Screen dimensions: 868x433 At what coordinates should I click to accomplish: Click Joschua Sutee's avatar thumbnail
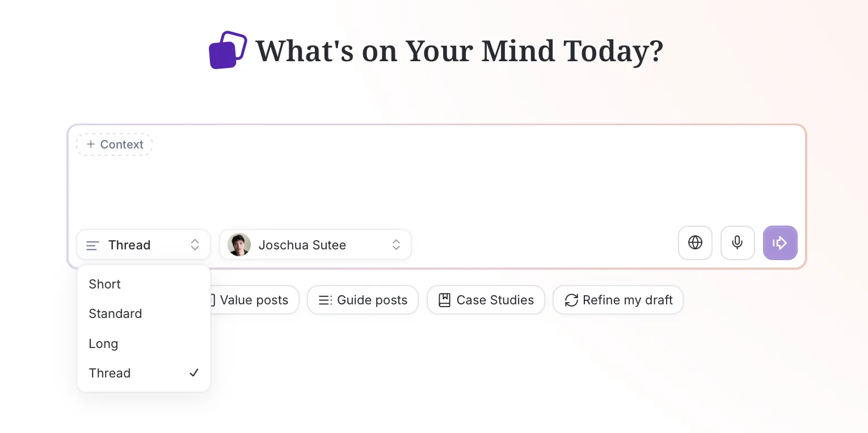[239, 244]
